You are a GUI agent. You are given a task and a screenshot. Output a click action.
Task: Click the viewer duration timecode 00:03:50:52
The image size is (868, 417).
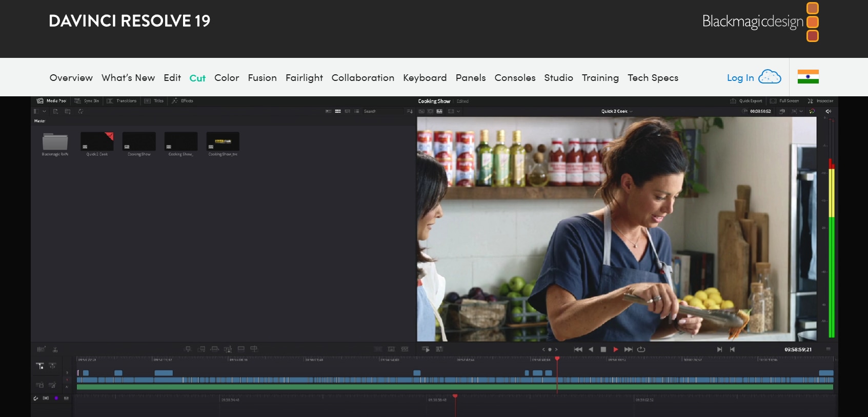click(x=760, y=111)
